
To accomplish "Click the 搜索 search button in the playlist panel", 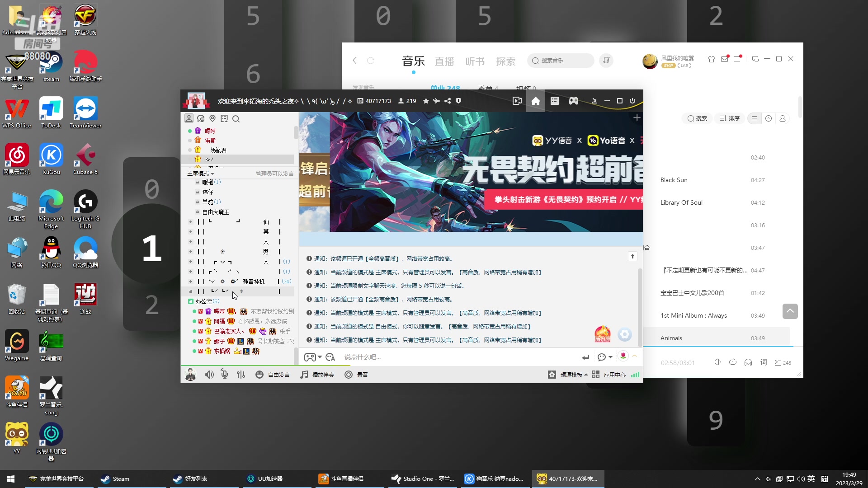I will pyautogui.click(x=697, y=118).
